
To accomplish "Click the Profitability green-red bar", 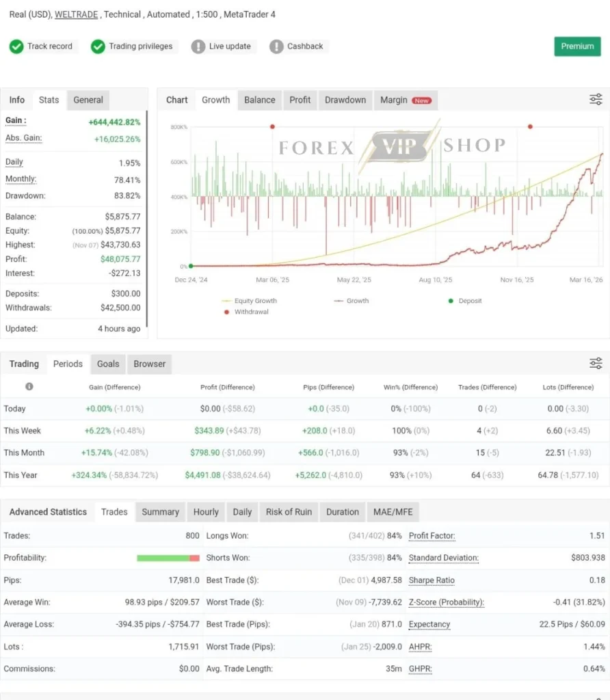I will pyautogui.click(x=168, y=558).
